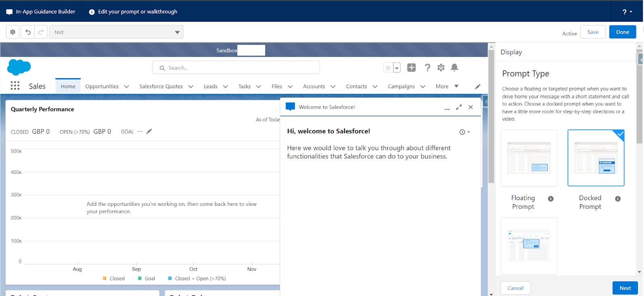
Task: Open the Tasks tab
Action: pyautogui.click(x=244, y=86)
